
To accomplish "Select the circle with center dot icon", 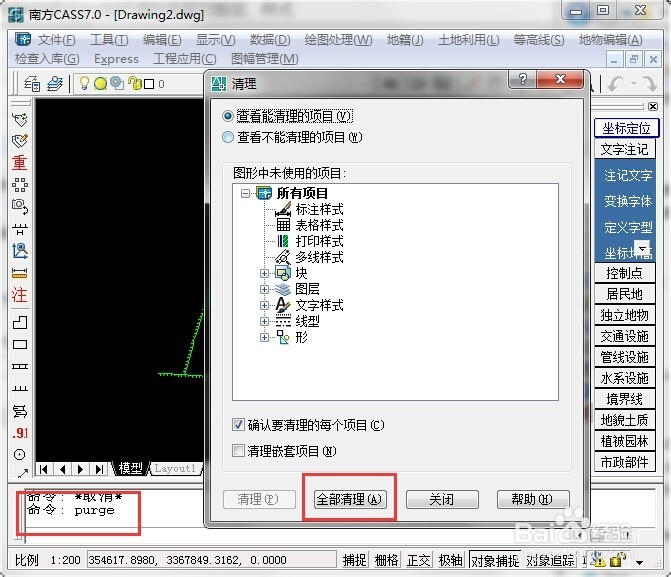I will 20,455.
